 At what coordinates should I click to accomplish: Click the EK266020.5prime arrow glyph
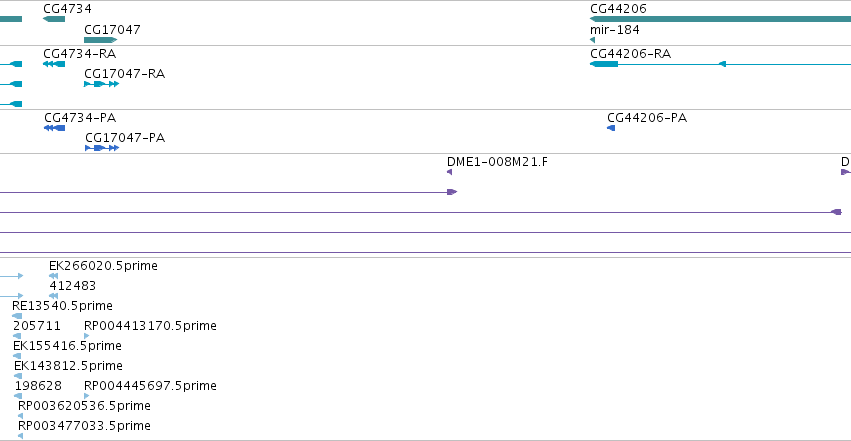[x=53, y=276]
